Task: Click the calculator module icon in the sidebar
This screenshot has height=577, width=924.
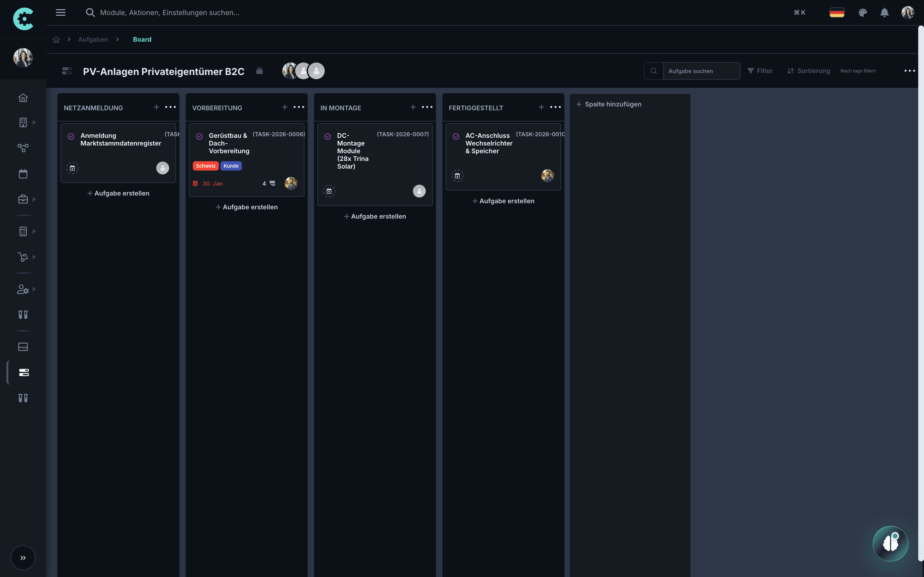Action: point(23,231)
